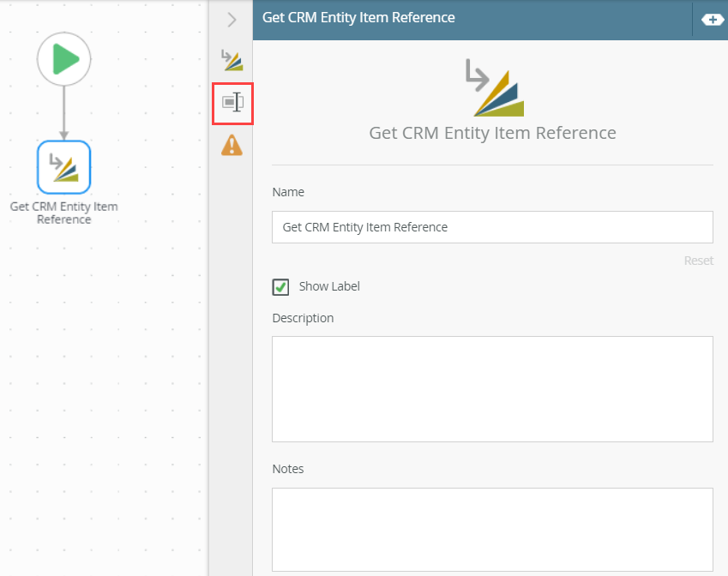Click inside the Notes text area

click(x=492, y=529)
